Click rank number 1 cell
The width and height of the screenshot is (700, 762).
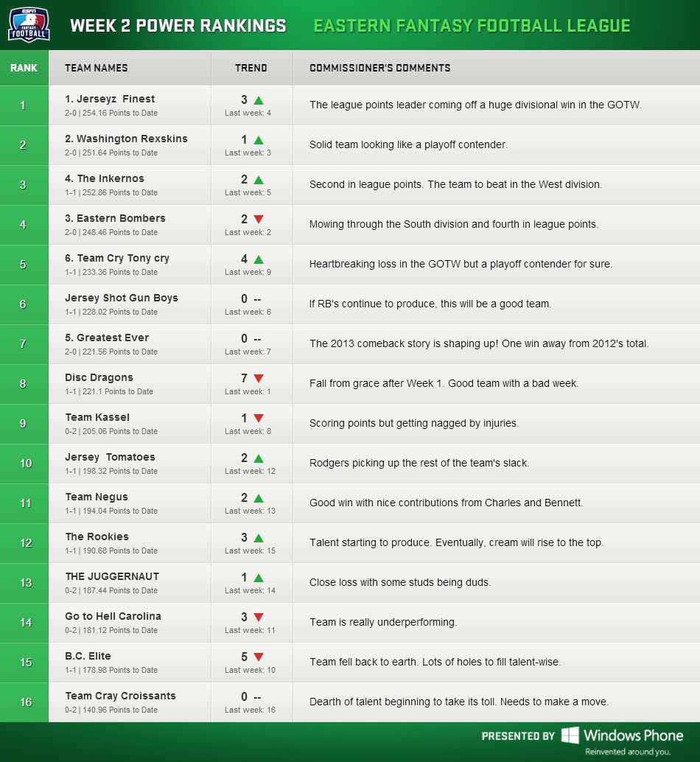coord(24,105)
